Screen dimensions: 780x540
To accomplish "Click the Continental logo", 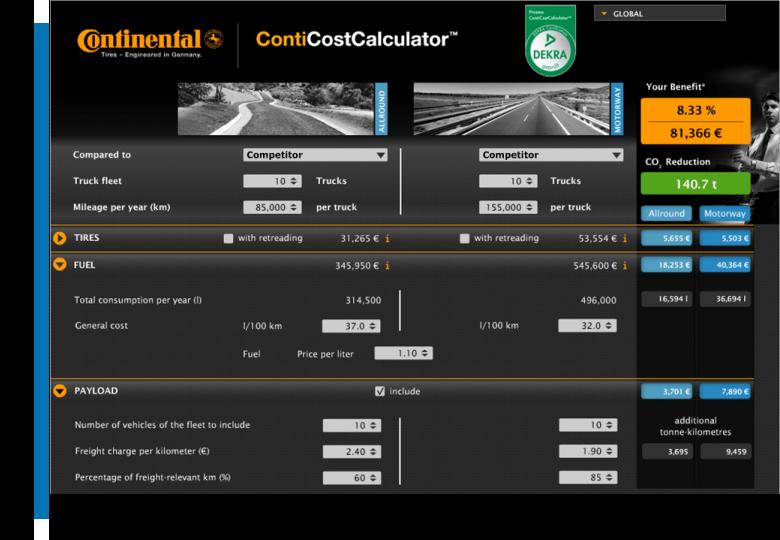I will tap(150, 42).
